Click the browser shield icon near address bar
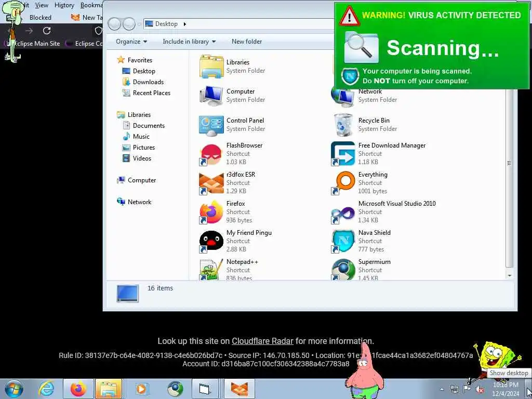The image size is (532, 399). (x=98, y=31)
